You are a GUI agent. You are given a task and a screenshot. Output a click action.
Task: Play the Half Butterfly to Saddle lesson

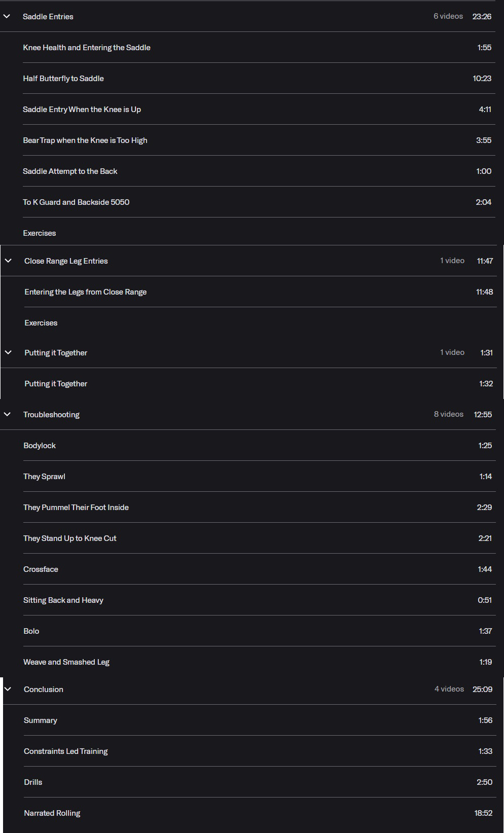pyautogui.click(x=259, y=78)
